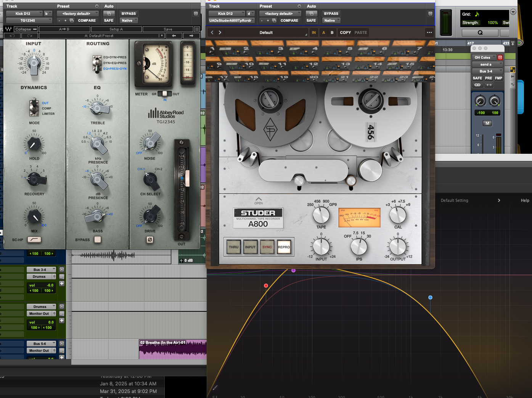Viewport: 532px width, 398px height.
Task: Open automation enable dialog in Studer window
Action: [311, 13]
